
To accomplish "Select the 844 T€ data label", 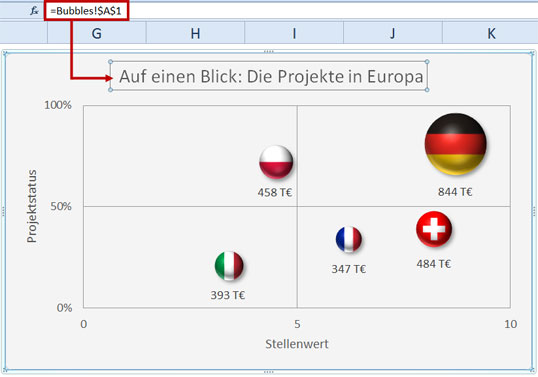I will click(x=455, y=192).
